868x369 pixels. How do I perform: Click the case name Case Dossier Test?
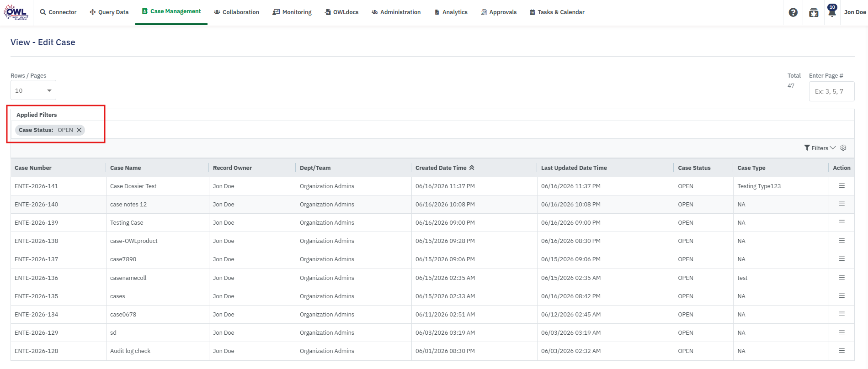pos(133,186)
